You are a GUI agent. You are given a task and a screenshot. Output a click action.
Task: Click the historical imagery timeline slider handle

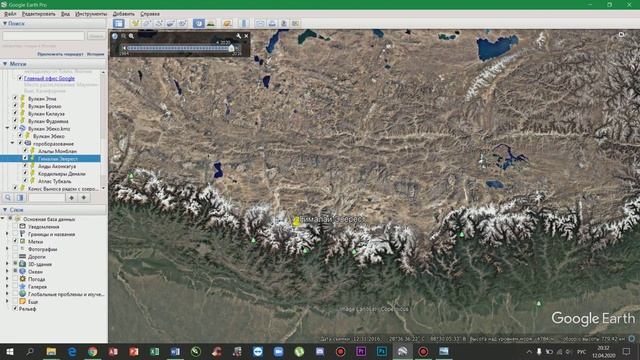tap(231, 48)
